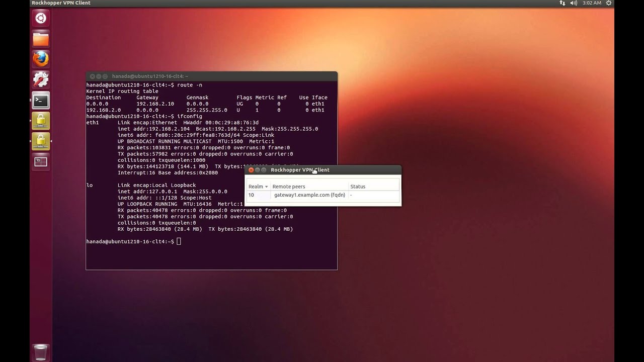Click the 'lo' interface label in the terminal
The height and width of the screenshot is (362, 644).
coord(90,186)
